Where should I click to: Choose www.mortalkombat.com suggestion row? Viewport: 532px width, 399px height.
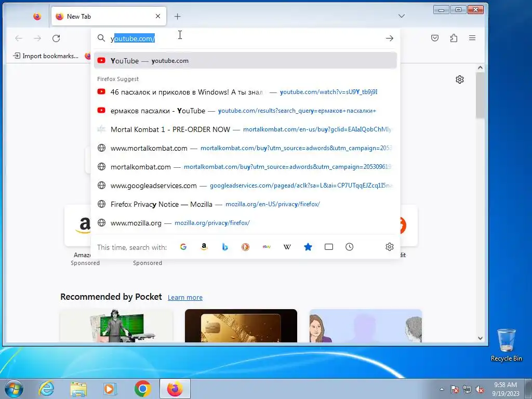[x=245, y=148]
